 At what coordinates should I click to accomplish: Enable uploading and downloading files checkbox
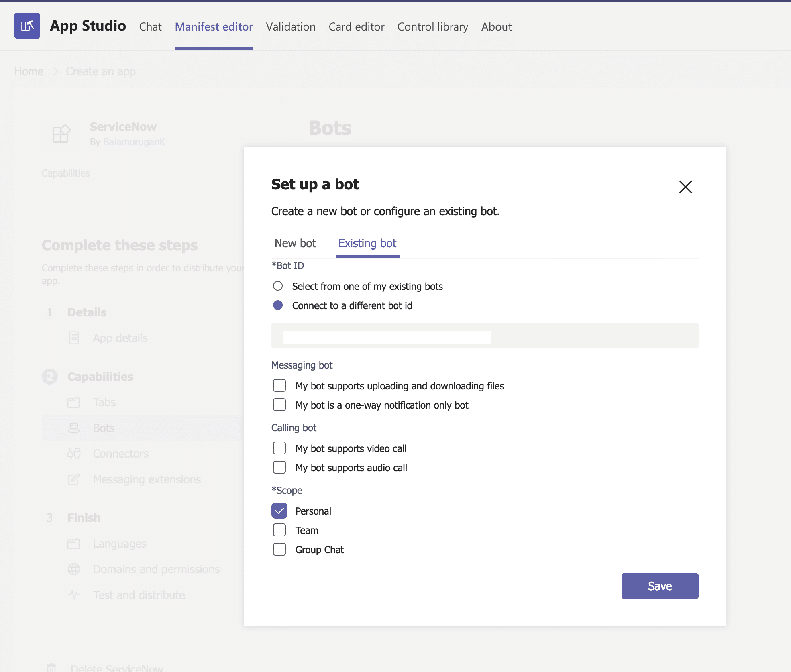click(x=279, y=385)
